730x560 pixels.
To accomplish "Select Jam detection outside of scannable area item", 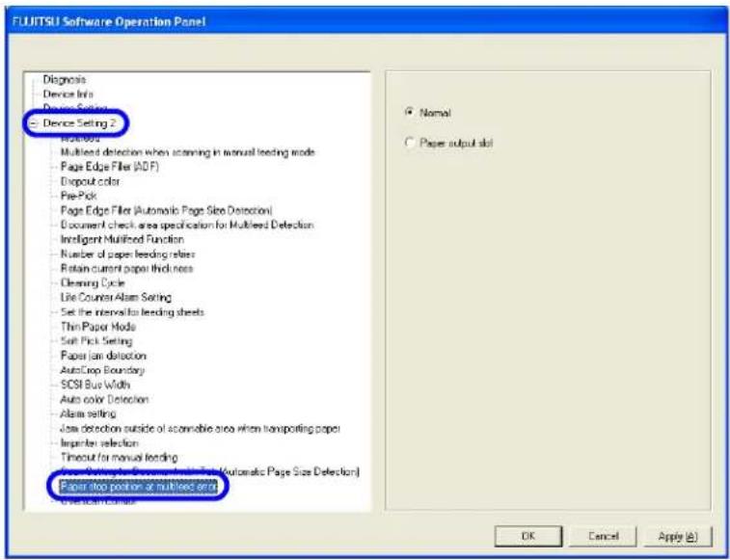I will 201,428.
